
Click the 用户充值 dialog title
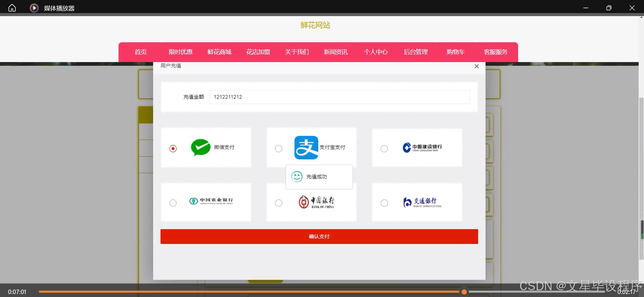pos(171,66)
